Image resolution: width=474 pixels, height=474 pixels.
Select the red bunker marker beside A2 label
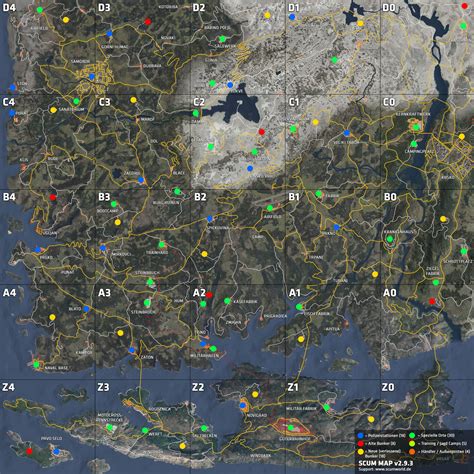pos(209,295)
